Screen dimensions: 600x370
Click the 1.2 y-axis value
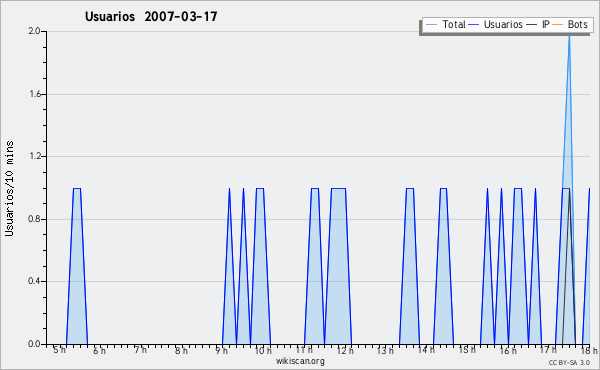[34, 156]
